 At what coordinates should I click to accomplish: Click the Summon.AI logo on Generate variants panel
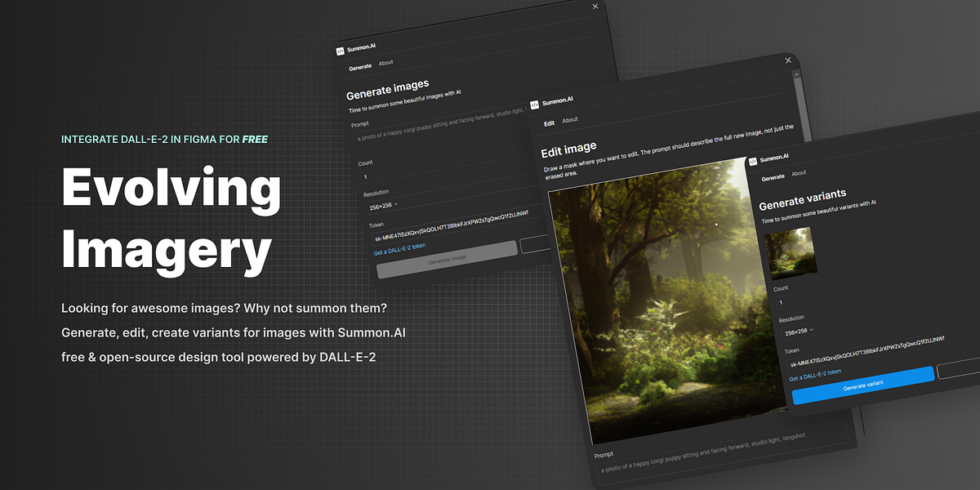click(753, 160)
